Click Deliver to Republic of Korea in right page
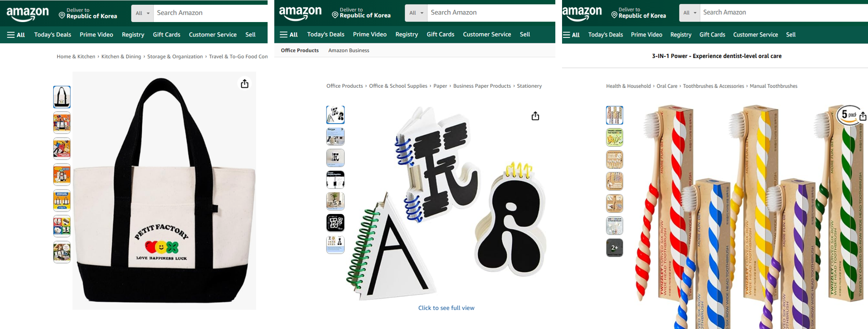Viewport: 868px width, 329px height. (638, 13)
